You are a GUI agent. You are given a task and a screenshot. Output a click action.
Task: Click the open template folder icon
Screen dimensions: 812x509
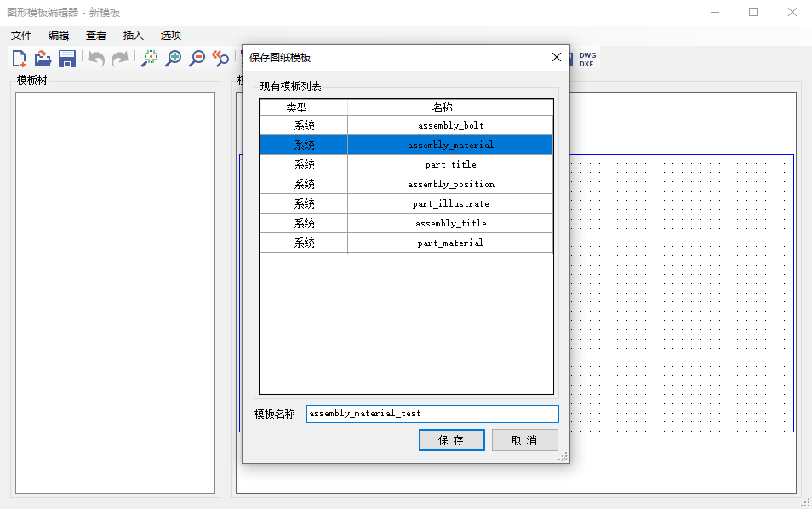43,59
